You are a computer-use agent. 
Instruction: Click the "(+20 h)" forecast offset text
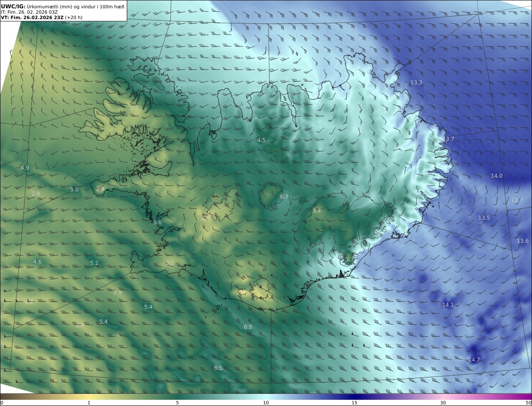74,17
